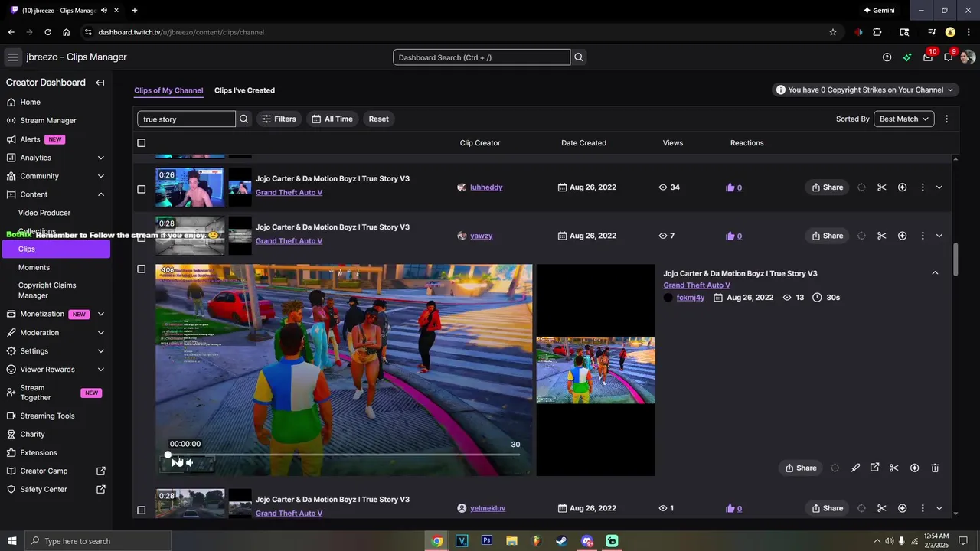Screen dimensions: 980x551
Task: Open the Best Match sort dropdown
Action: point(903,119)
